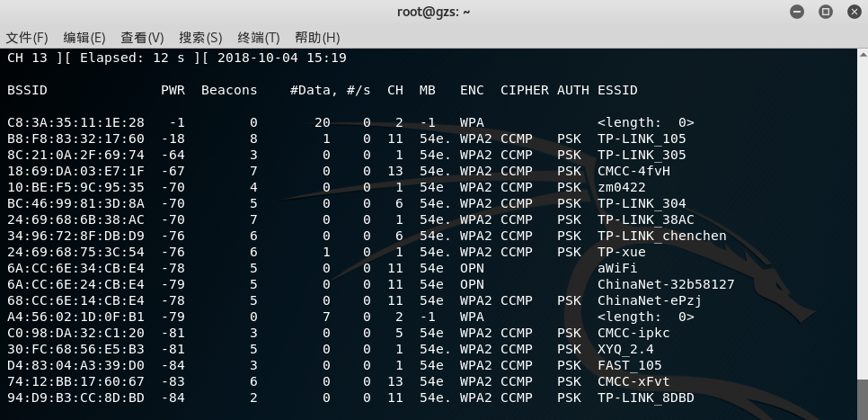The height and width of the screenshot is (420, 868).
Task: Click the terminal scrollbar up arrow
Action: click(863, 54)
